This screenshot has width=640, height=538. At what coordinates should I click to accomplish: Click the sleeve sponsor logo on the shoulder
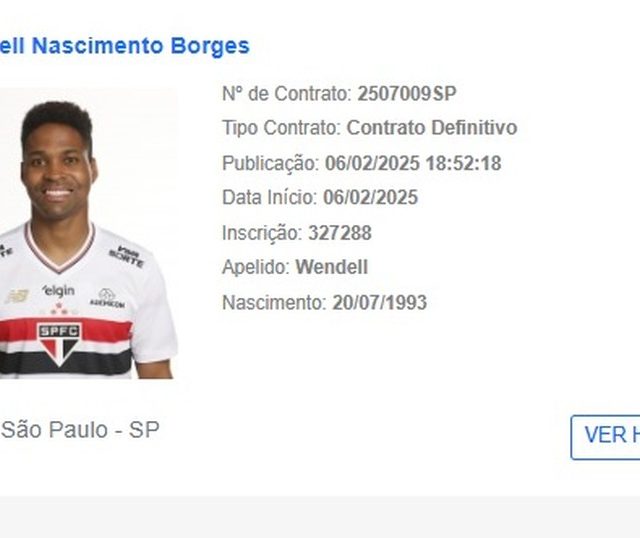point(127,256)
